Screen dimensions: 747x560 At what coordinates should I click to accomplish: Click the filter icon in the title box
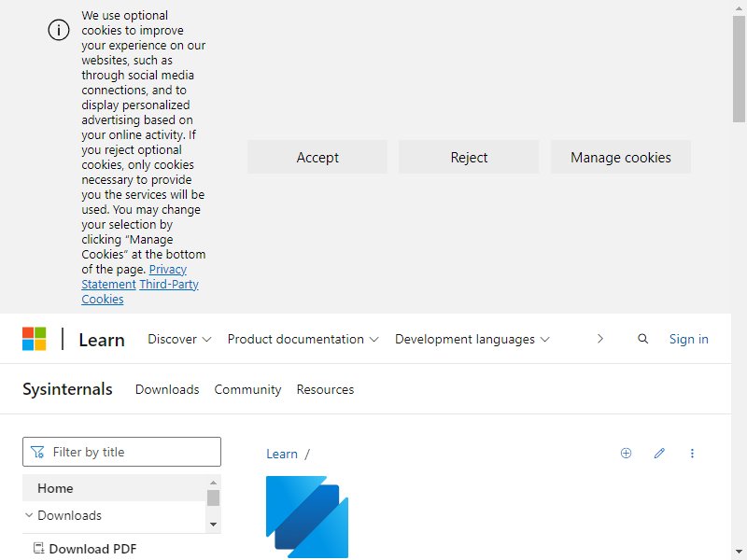pyautogui.click(x=37, y=452)
